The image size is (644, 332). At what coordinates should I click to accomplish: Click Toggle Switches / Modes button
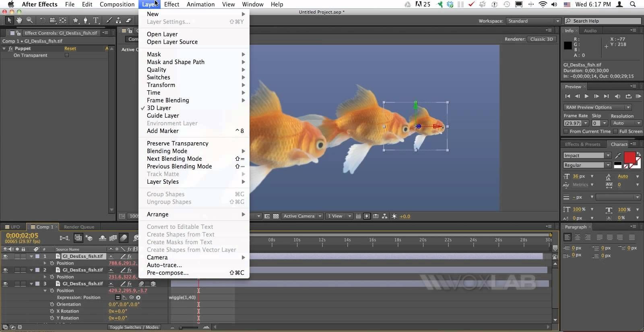click(134, 327)
